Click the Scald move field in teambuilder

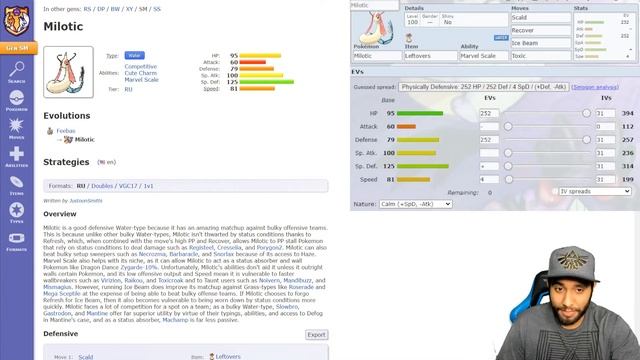pyautogui.click(x=541, y=18)
